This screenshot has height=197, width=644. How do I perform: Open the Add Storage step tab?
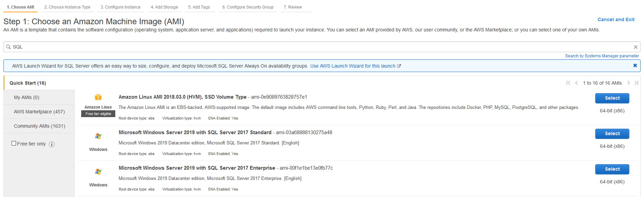pyautogui.click(x=164, y=7)
